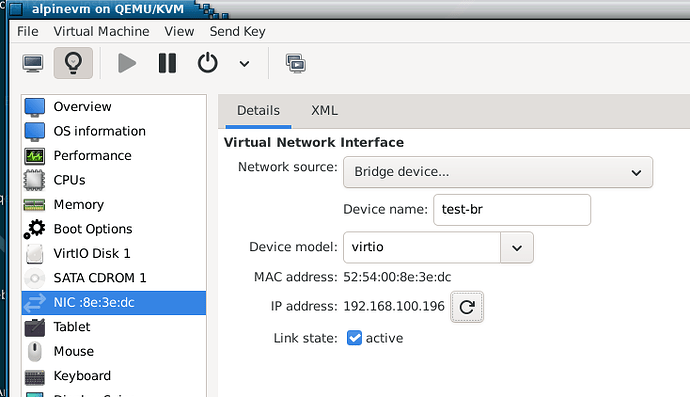Viewport: 690px width, 397px height.
Task: Expand the shutdown options arrow
Action: tap(244, 64)
